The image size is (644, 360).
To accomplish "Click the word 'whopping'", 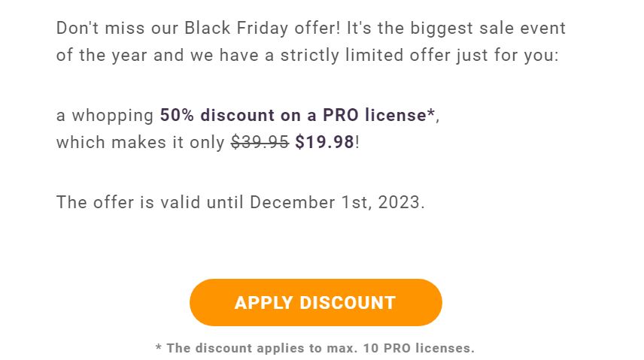I will click(x=113, y=116).
